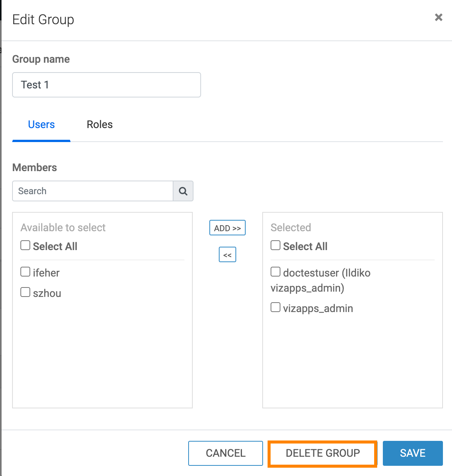Viewport: 452px width, 476px height.
Task: Click empty area of Selected members list
Action: [352, 363]
